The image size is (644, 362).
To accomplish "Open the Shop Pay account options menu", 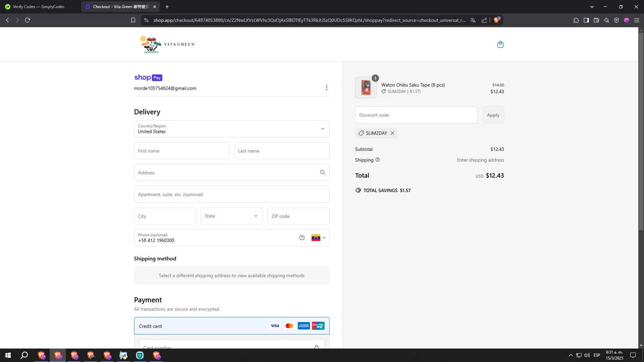I will tap(326, 87).
